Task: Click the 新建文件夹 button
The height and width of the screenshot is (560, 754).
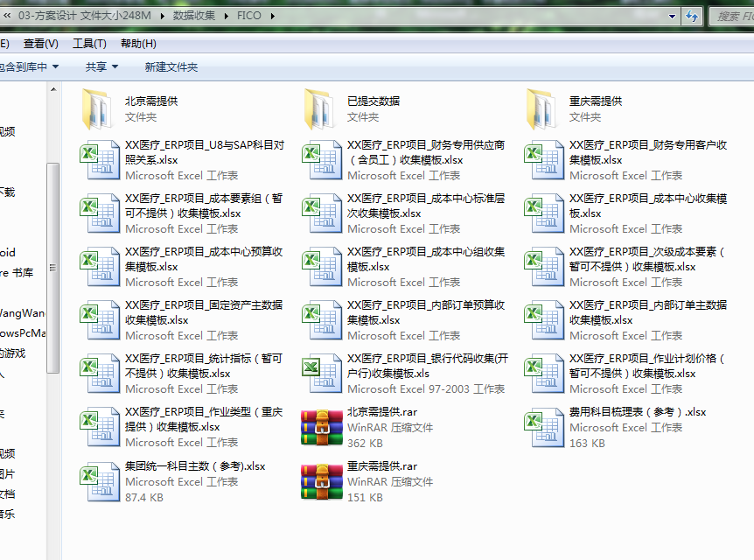Action: [x=171, y=66]
